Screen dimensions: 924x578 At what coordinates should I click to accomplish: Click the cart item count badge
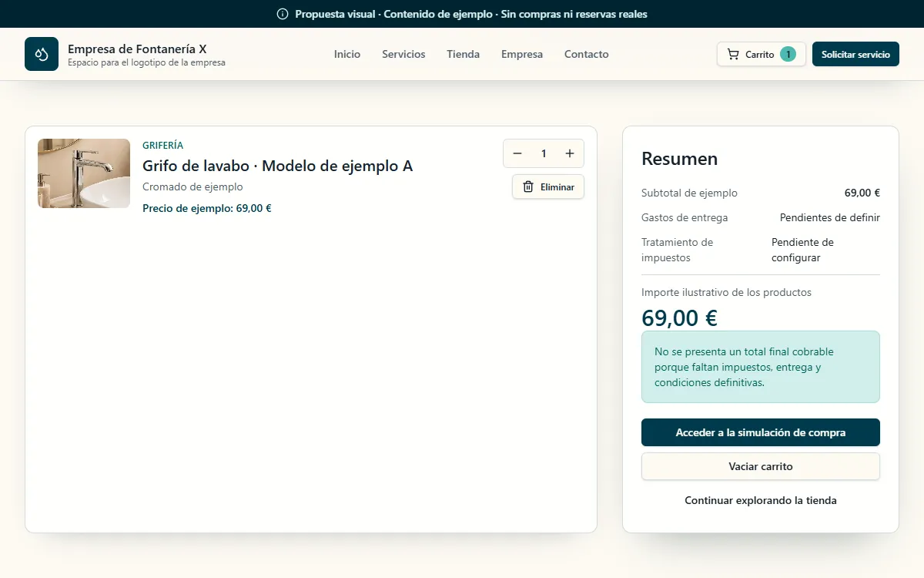(788, 54)
